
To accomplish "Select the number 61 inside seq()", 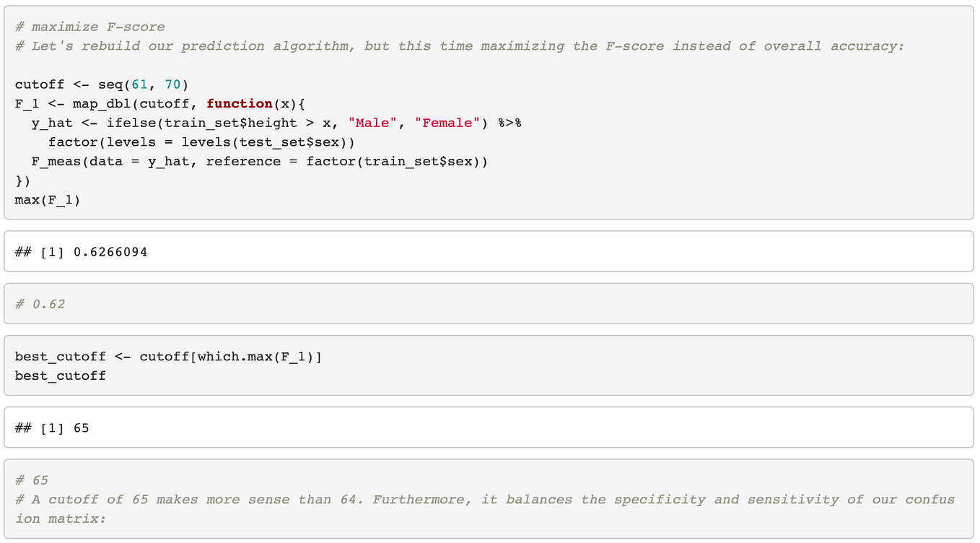I will [139, 84].
